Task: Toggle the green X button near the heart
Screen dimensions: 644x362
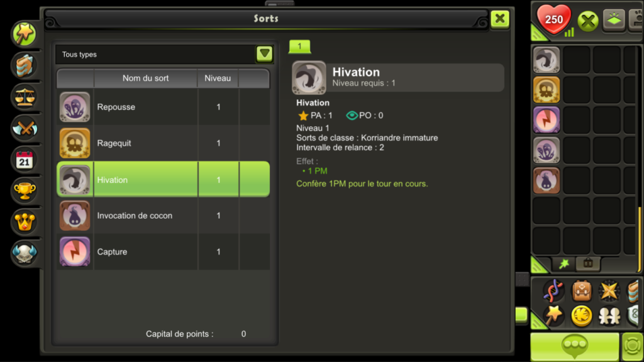Action: 588,21
